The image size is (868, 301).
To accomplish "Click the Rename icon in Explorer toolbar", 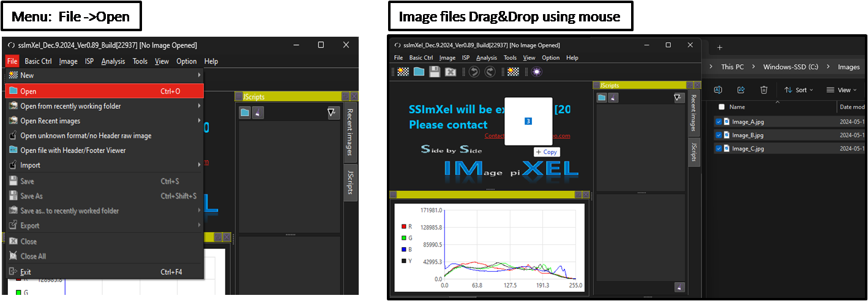I will (x=719, y=90).
